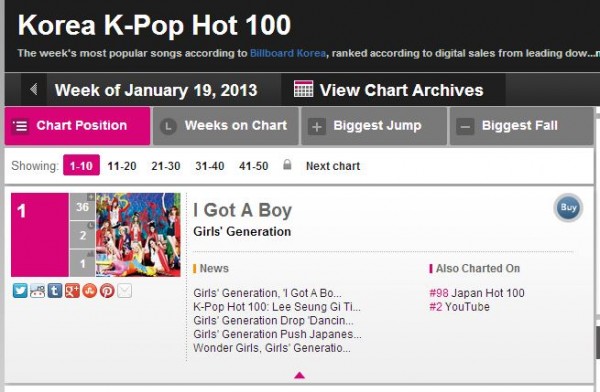
Task: Open the calendar icon for chart archives
Action: pyautogui.click(x=303, y=89)
